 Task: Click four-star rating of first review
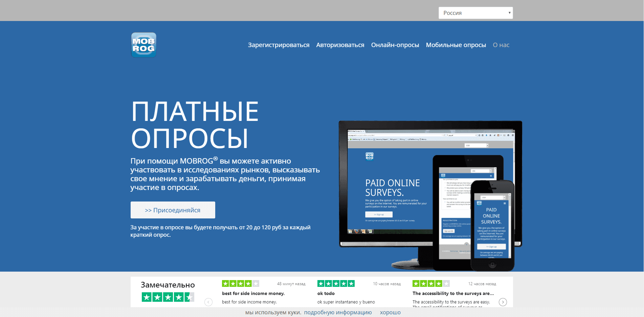pyautogui.click(x=240, y=283)
